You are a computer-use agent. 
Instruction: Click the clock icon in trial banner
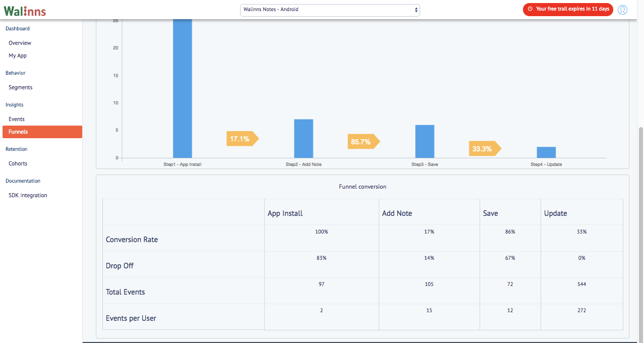[x=530, y=9]
